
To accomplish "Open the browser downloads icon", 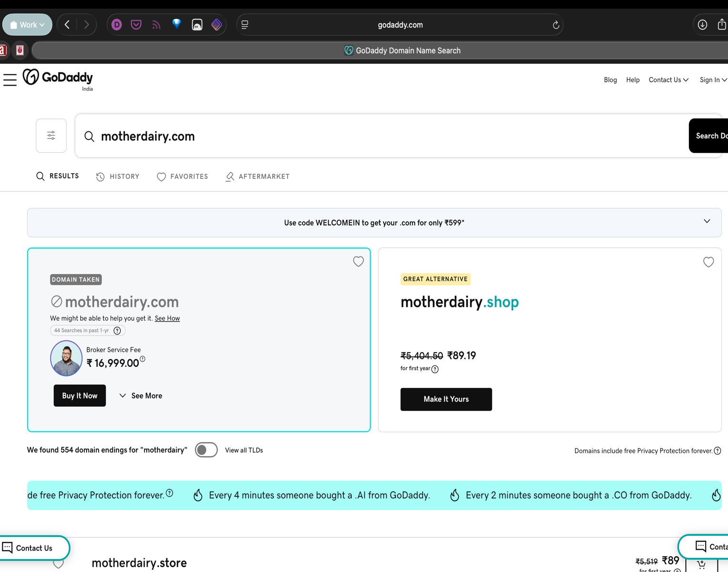I will pyautogui.click(x=702, y=25).
